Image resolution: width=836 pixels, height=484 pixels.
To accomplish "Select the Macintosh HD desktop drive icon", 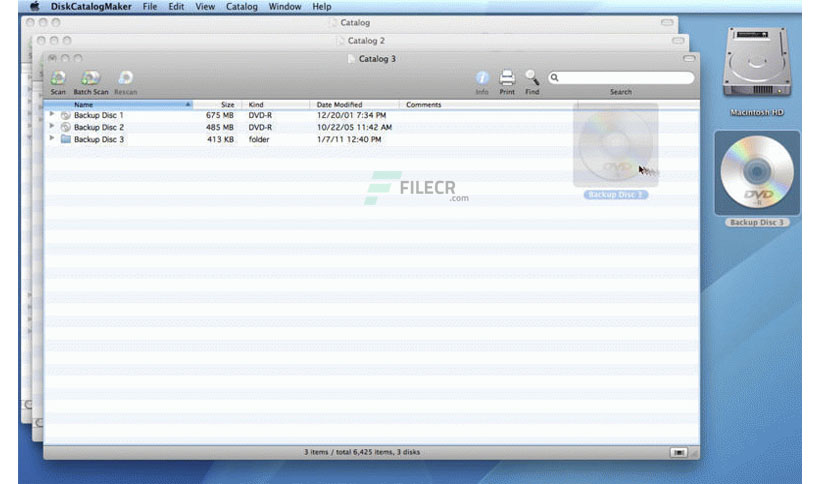I will point(757,62).
